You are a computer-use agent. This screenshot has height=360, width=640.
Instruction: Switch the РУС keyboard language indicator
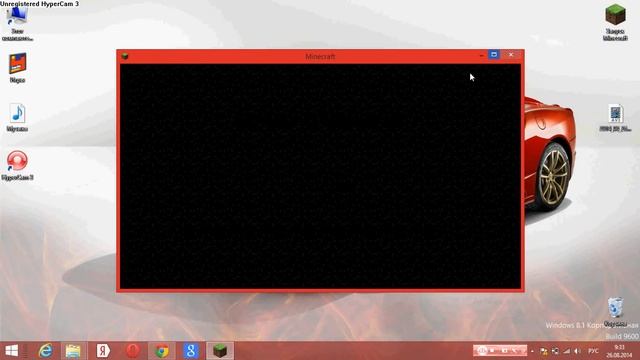(593, 351)
